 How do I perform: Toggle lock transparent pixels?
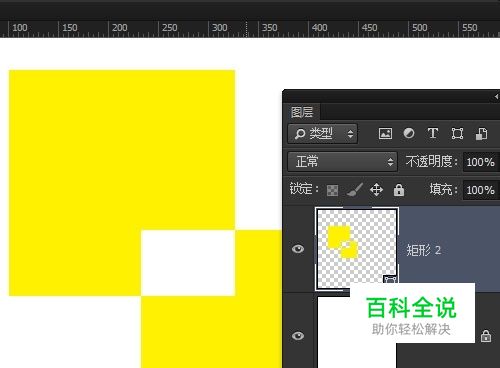pos(332,190)
